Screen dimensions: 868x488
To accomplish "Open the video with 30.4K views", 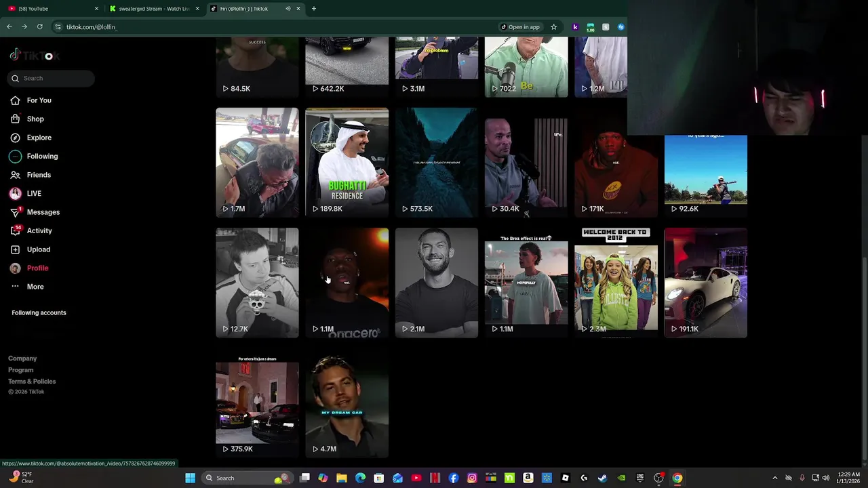I will 526,163.
